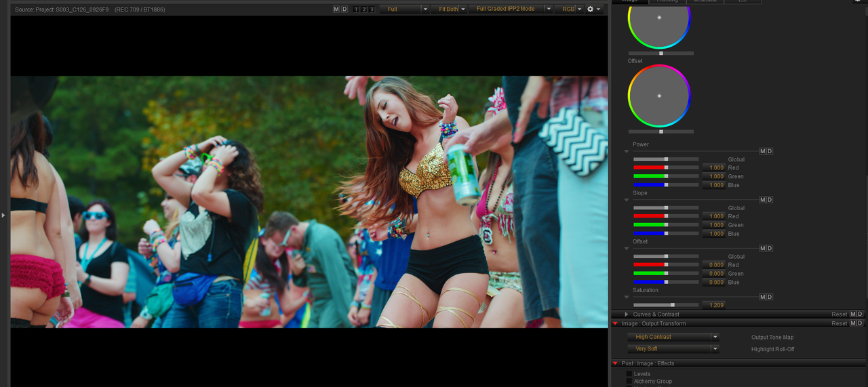Viewport: 868px width, 387px height.
Task: Collapse the Saturation slider group
Action: tap(626, 298)
